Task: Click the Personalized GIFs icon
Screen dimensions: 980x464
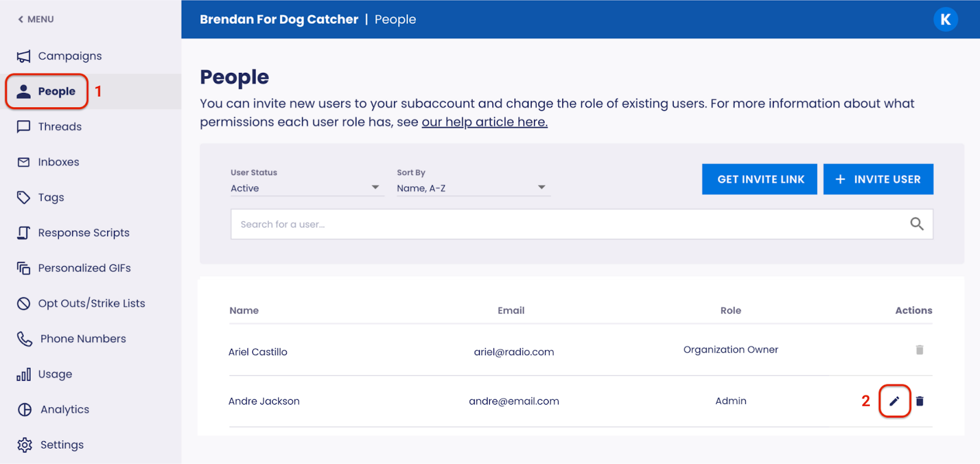Action: coord(23,268)
